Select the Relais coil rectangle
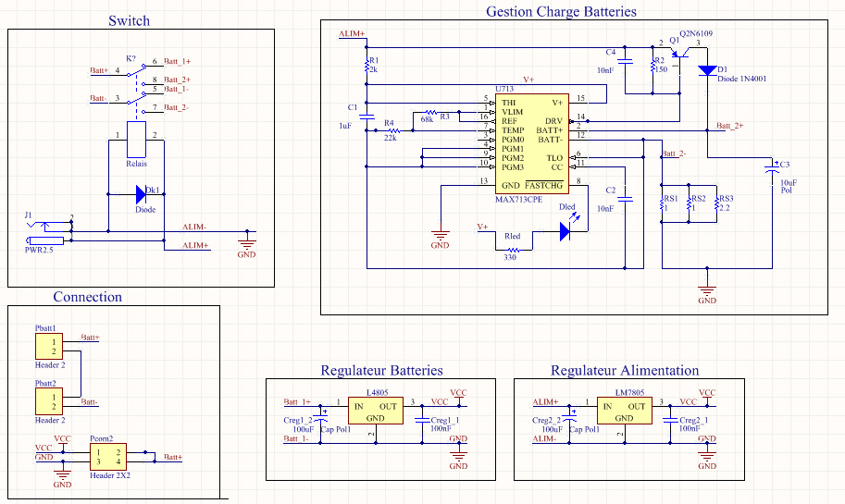 pyautogui.click(x=136, y=140)
